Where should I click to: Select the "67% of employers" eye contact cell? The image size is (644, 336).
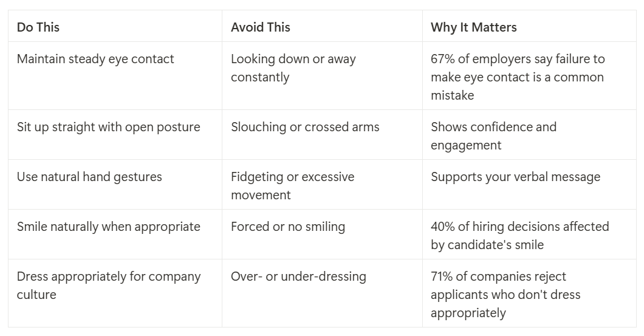pyautogui.click(x=518, y=77)
